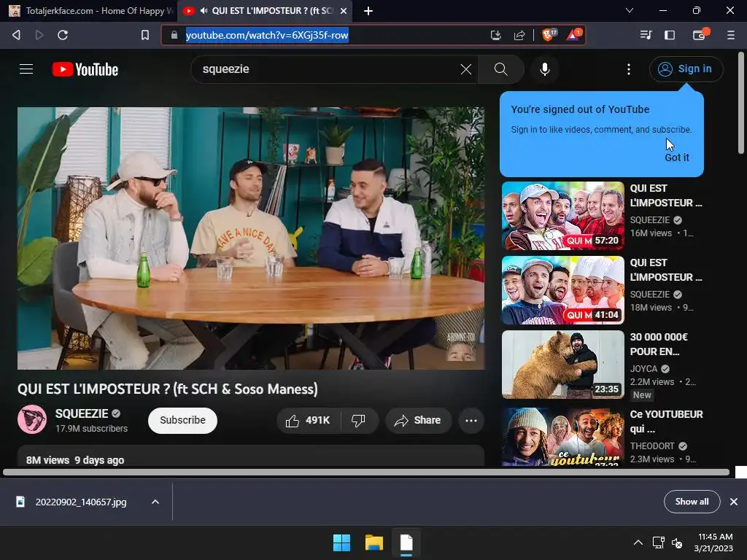Image resolution: width=747 pixels, height=560 pixels.
Task: Click the SQUEEZIE channel name link
Action: pos(82,413)
